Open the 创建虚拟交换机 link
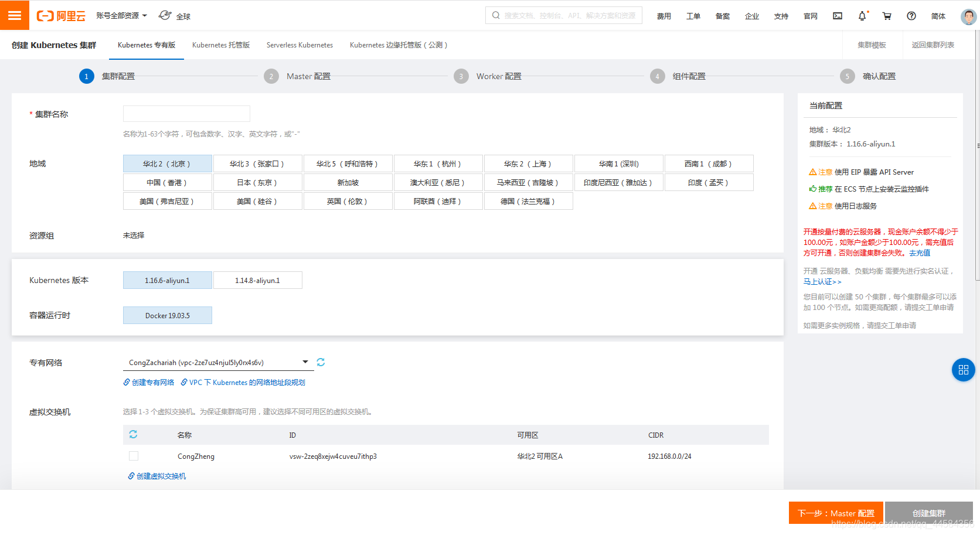The height and width of the screenshot is (535, 980). 157,476
